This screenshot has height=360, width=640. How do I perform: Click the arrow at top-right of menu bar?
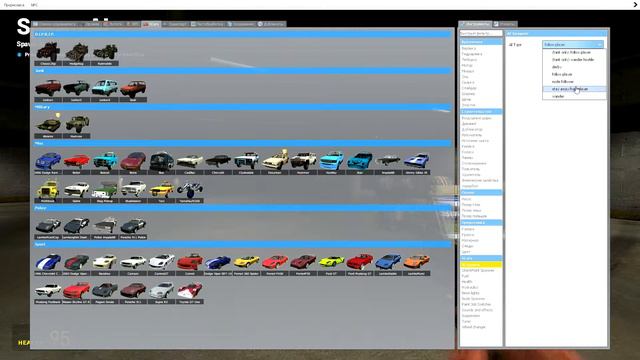tap(635, 5)
